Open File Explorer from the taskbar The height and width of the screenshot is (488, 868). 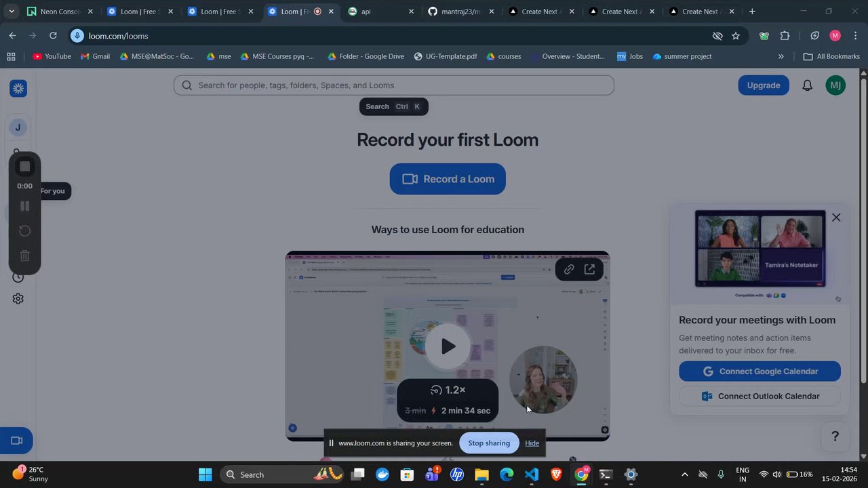(x=481, y=474)
